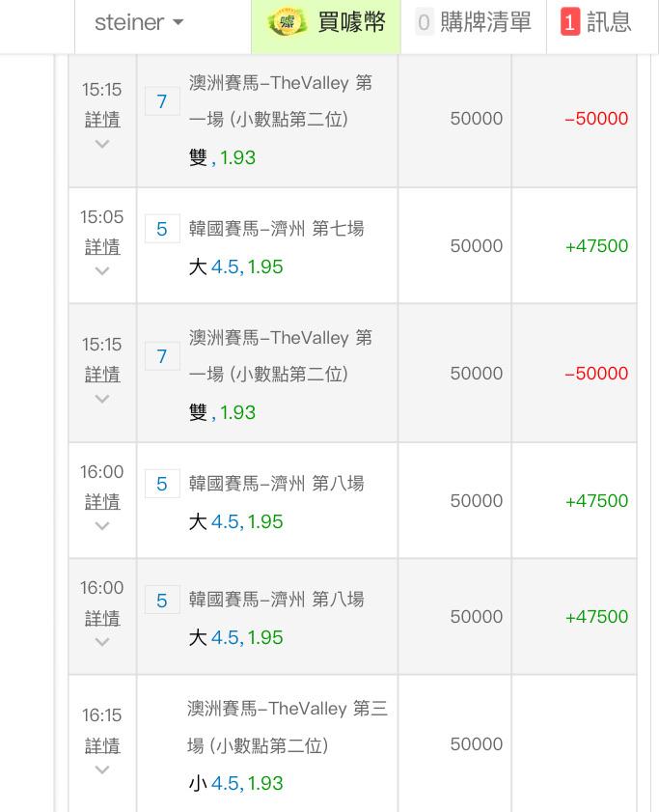Open 詳情 link for first 16:00 bet
659x812 pixels.
pyautogui.click(x=102, y=502)
